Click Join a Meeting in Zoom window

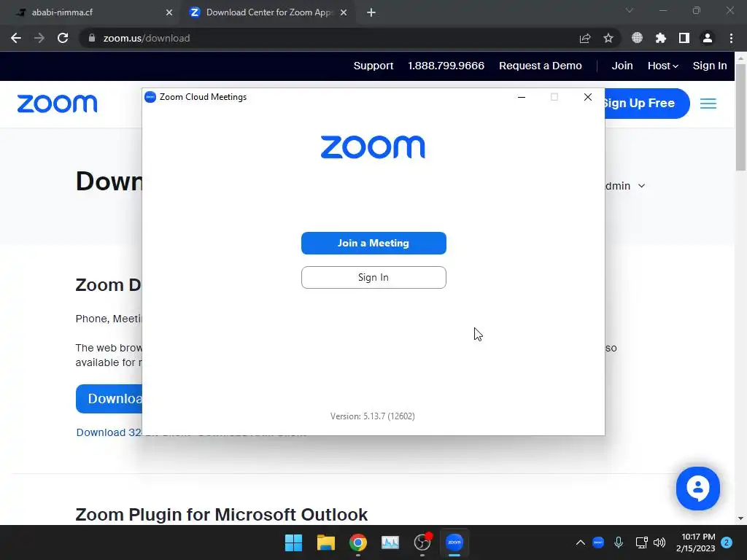pyautogui.click(x=373, y=244)
